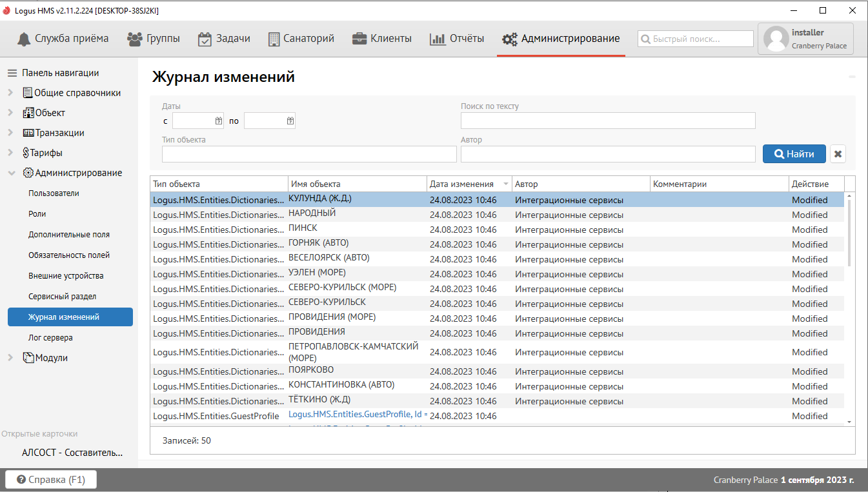Clear filters with the X button
The width and height of the screenshot is (868, 492).
[x=838, y=154]
